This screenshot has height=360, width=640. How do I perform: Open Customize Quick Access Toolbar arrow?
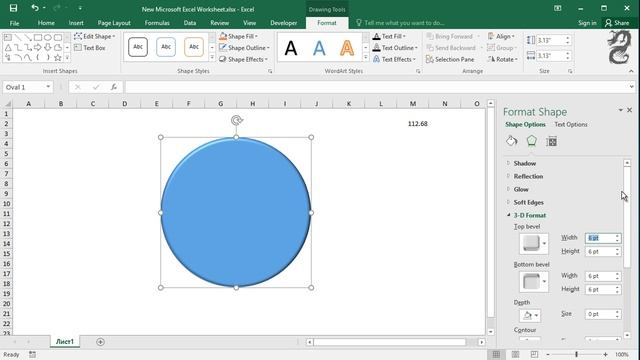[80, 8]
